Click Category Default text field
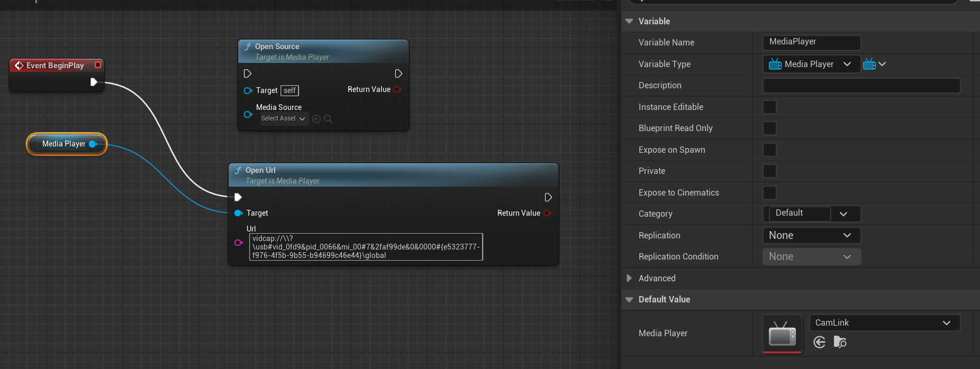Image resolution: width=980 pixels, height=369 pixels. [x=799, y=213]
